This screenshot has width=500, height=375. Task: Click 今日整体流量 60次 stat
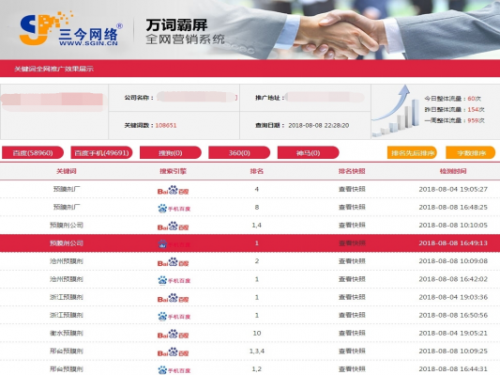(x=453, y=99)
